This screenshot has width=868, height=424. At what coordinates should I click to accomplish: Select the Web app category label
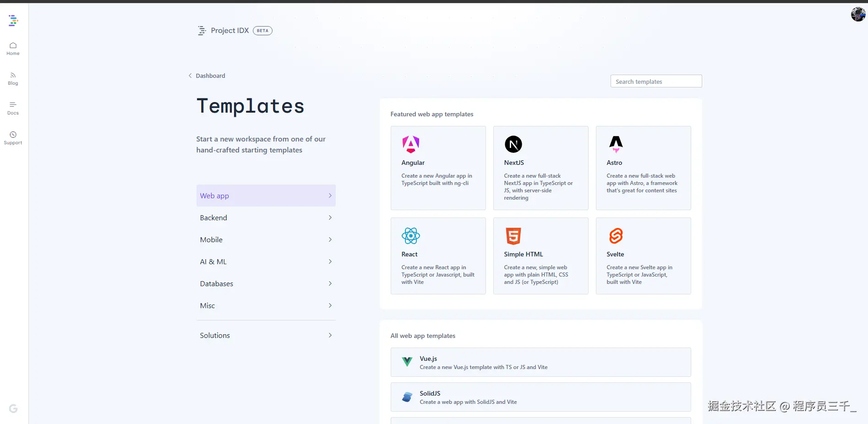coord(214,196)
